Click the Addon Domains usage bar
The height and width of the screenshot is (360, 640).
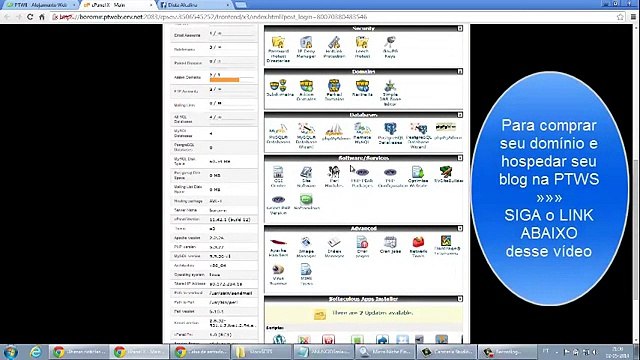(x=232, y=80)
